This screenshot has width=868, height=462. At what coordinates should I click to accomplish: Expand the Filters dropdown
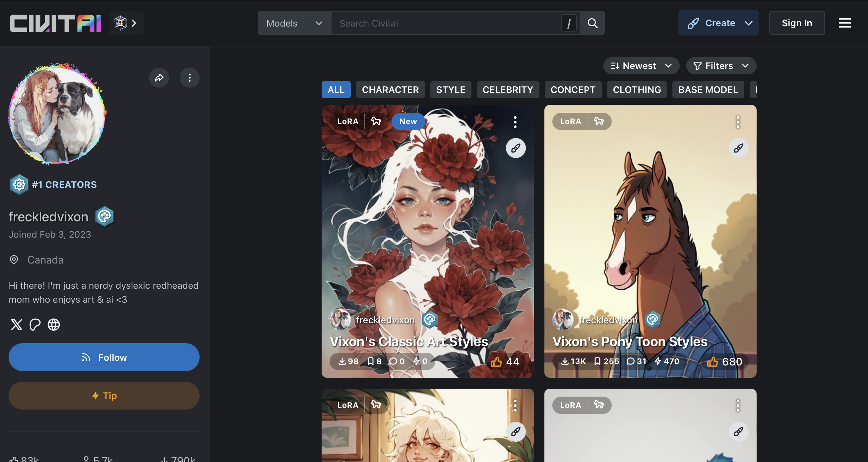click(x=721, y=66)
